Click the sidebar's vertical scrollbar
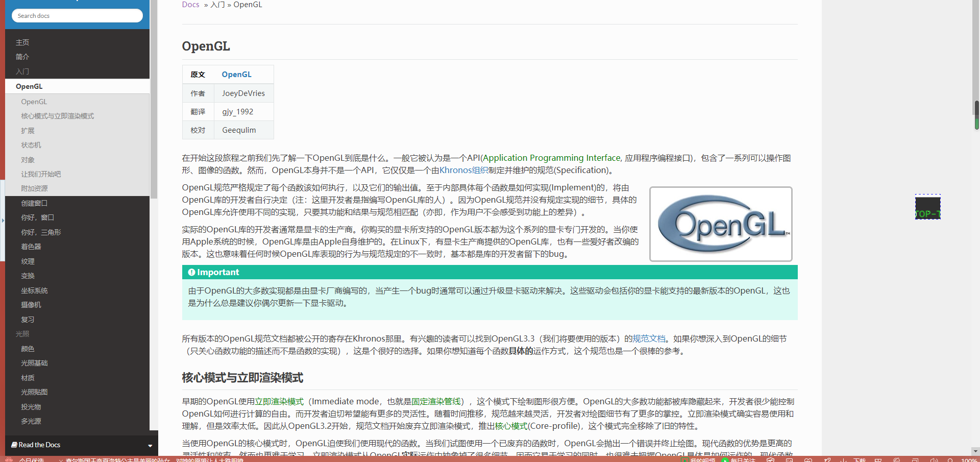 [154, 100]
